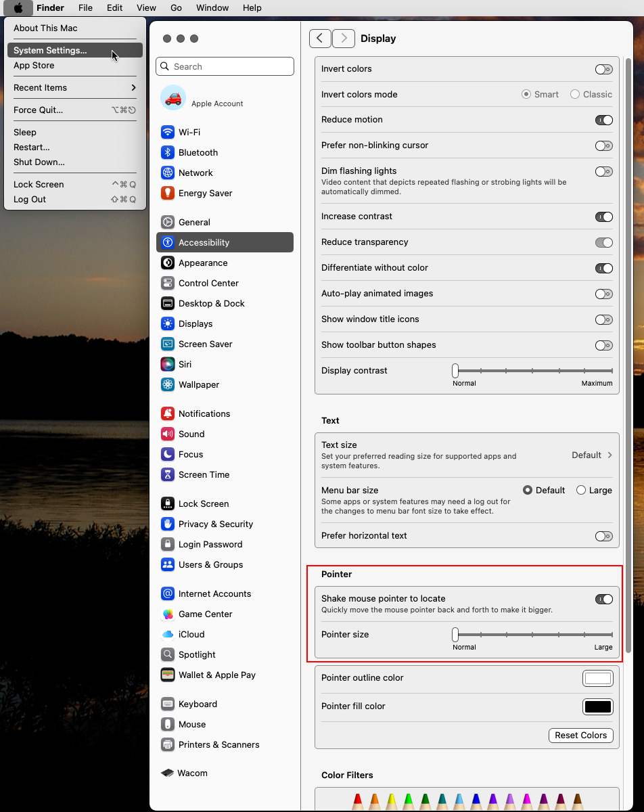The width and height of the screenshot is (644, 812).
Task: Toggle Shake mouse pointer to locate off
Action: click(x=603, y=599)
